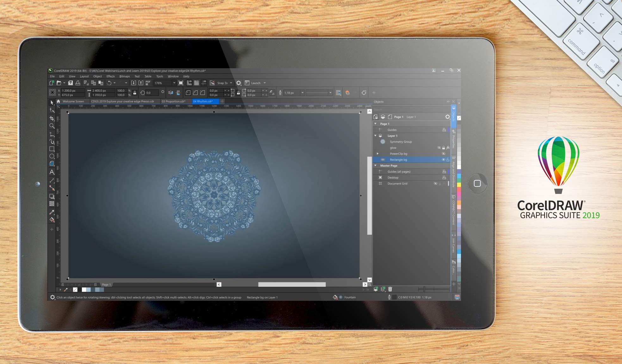622x364 pixels.
Task: Click the Launch button in the toolbar
Action: pos(255,83)
